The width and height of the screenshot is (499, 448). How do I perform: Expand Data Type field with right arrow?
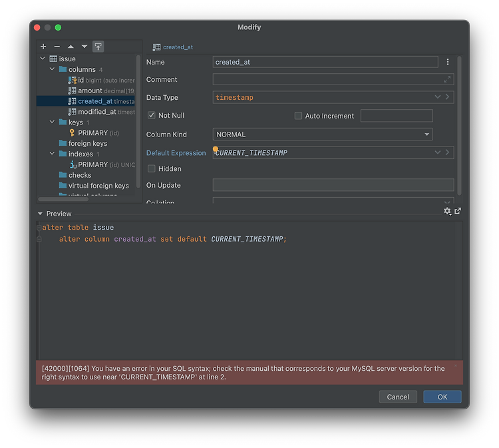pyautogui.click(x=448, y=97)
